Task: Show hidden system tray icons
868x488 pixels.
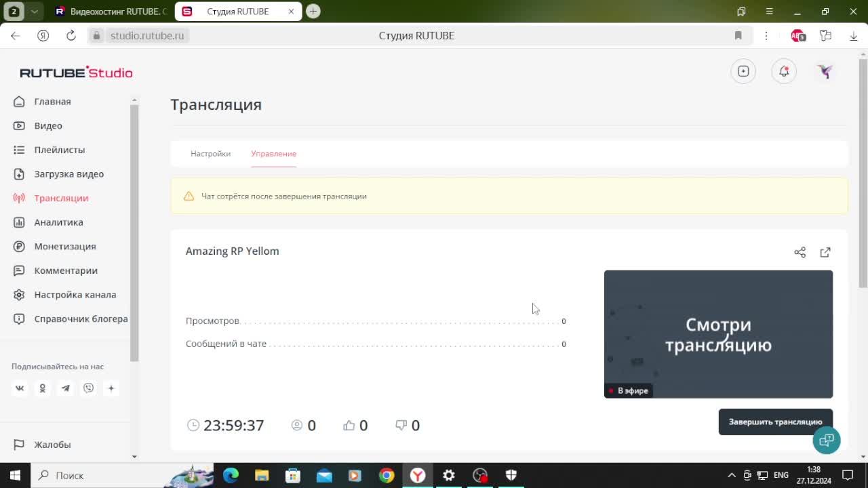Action: click(731, 475)
